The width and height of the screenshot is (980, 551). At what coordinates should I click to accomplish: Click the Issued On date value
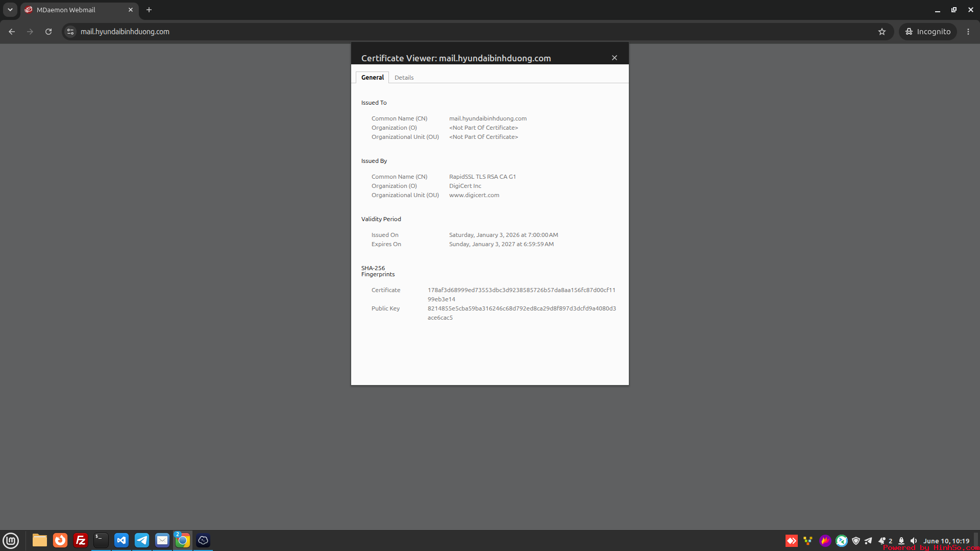pyautogui.click(x=503, y=235)
